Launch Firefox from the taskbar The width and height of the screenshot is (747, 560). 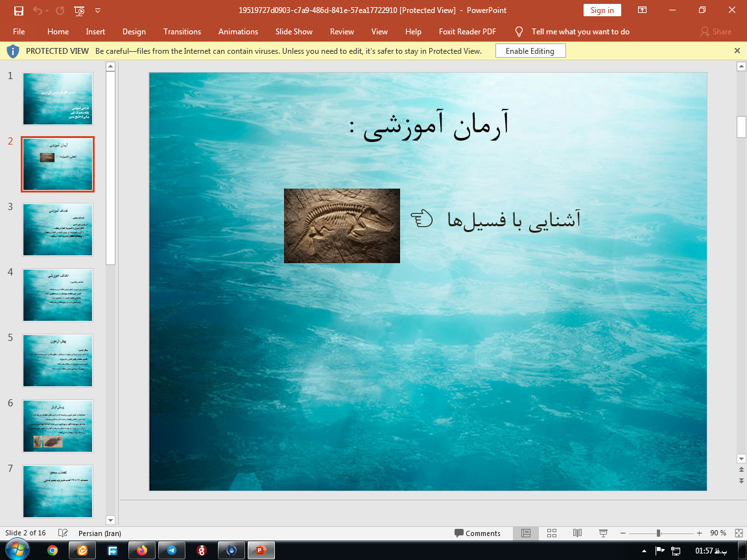click(x=141, y=550)
